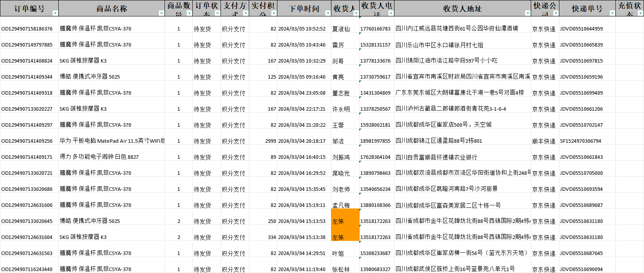Open the 实付积分 column filter dropdown
This screenshot has height=273, width=644.
click(x=274, y=13)
